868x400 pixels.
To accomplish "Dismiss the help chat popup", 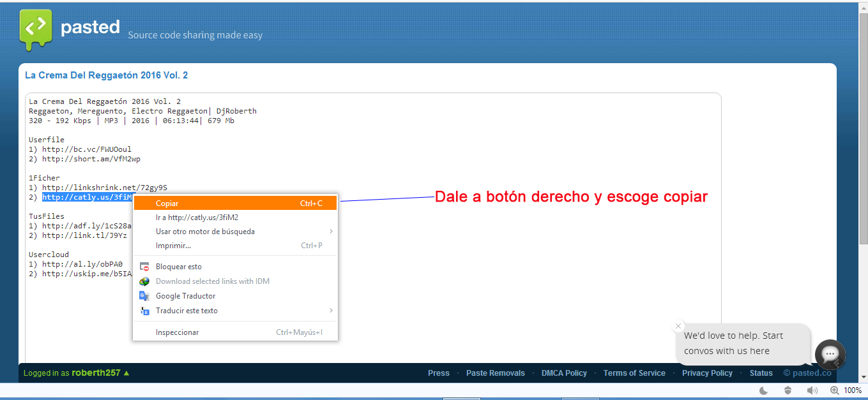I will (x=678, y=326).
